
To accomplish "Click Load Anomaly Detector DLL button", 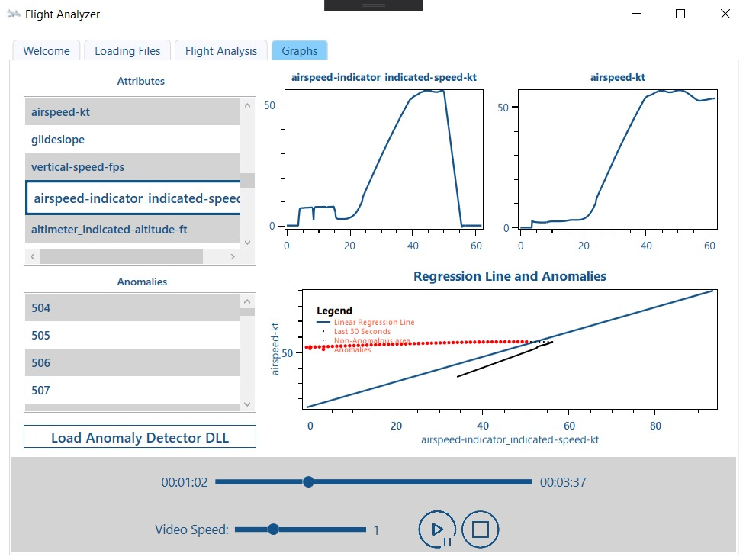I will point(140,436).
